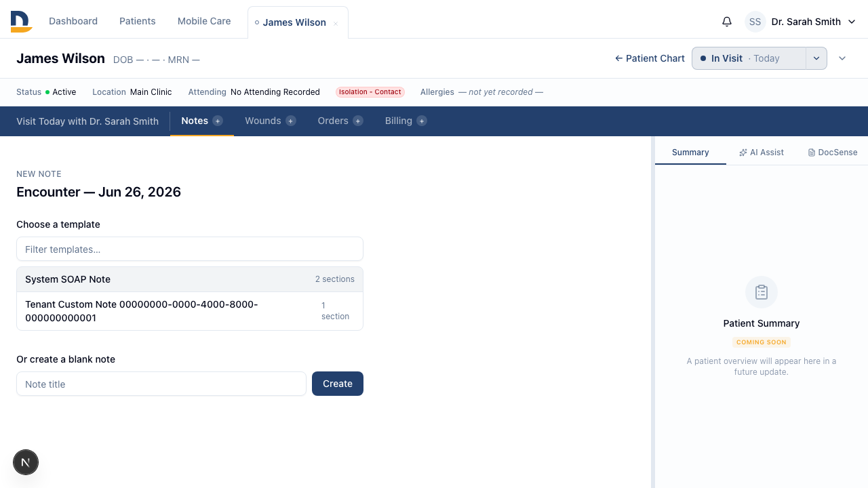The width and height of the screenshot is (868, 488).
Task: Focus the Note title field
Action: coord(161,384)
